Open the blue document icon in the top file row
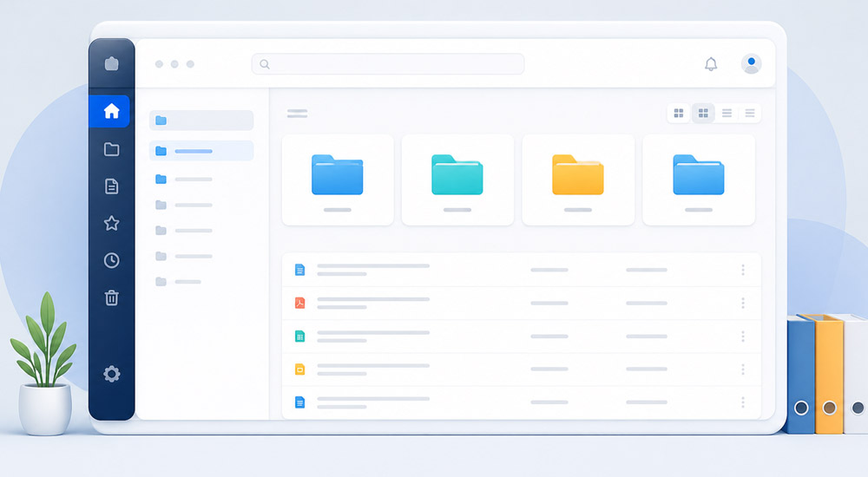Screen dimensions: 868x477 [x=299, y=270]
